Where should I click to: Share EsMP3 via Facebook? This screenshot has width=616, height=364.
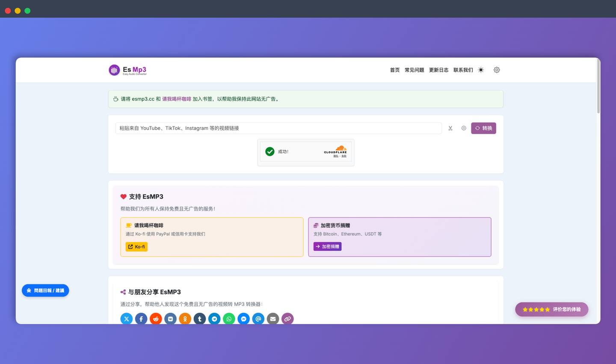tap(141, 318)
